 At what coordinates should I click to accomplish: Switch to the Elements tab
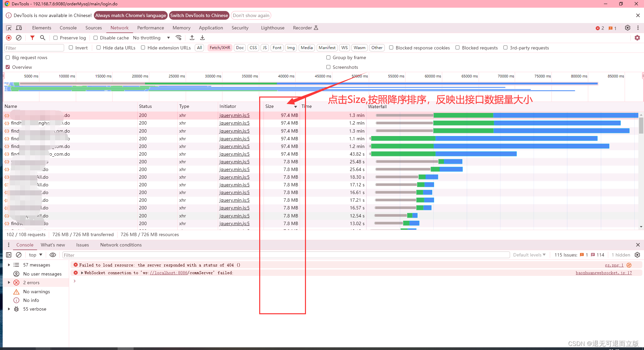(x=42, y=28)
